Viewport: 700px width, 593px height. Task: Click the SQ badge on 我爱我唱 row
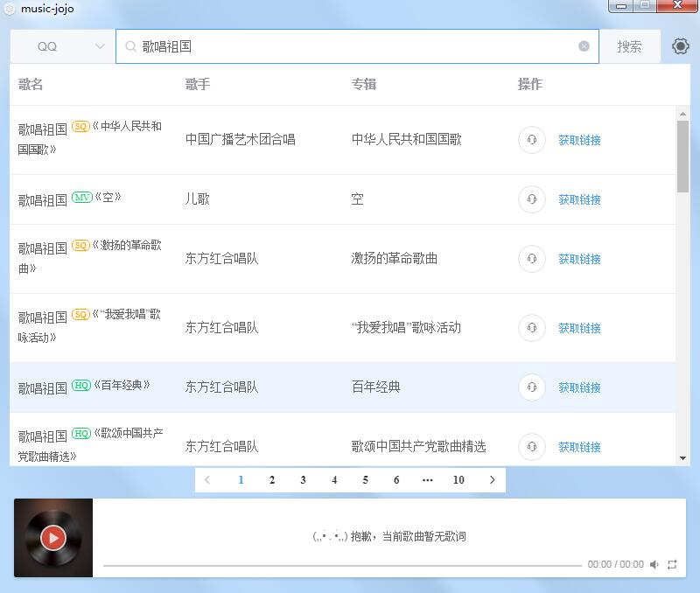tap(80, 315)
